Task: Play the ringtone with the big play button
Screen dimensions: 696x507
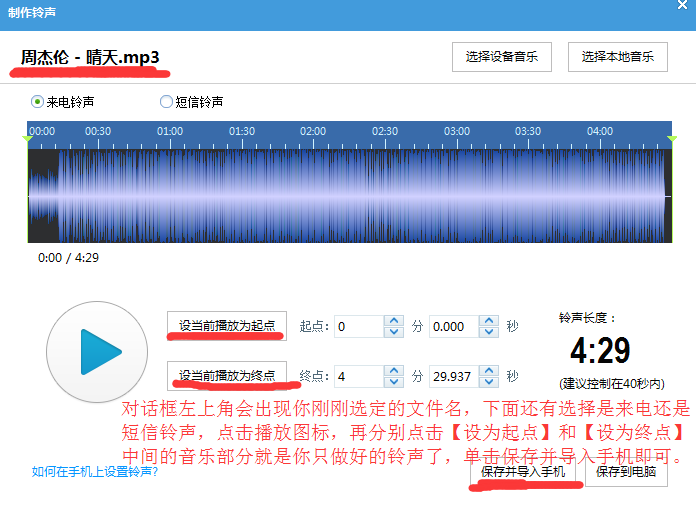Action: [97, 352]
